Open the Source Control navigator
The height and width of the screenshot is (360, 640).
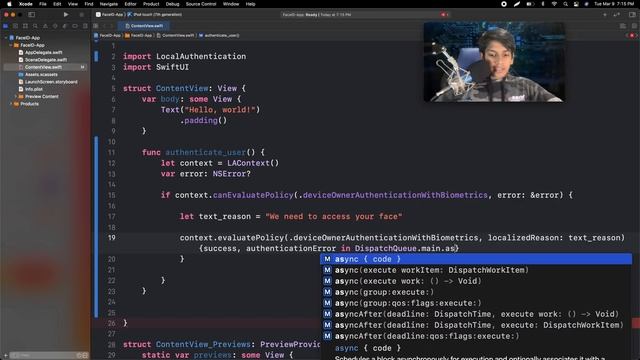tap(16, 26)
